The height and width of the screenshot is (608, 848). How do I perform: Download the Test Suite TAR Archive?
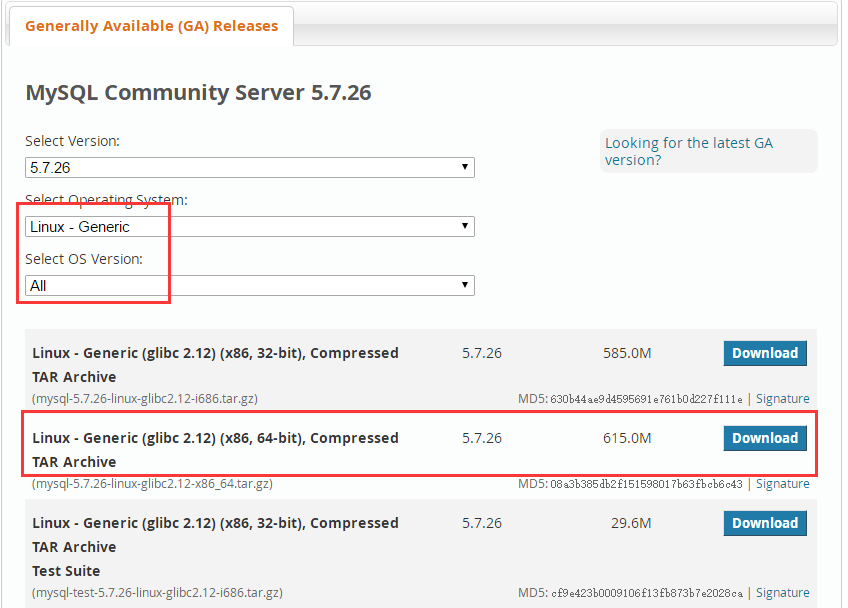pyautogui.click(x=765, y=523)
